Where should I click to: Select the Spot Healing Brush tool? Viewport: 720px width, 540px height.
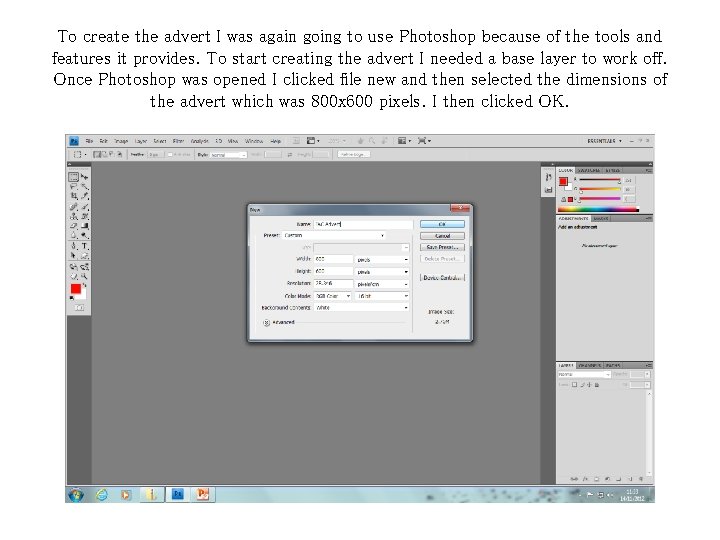pos(73,207)
